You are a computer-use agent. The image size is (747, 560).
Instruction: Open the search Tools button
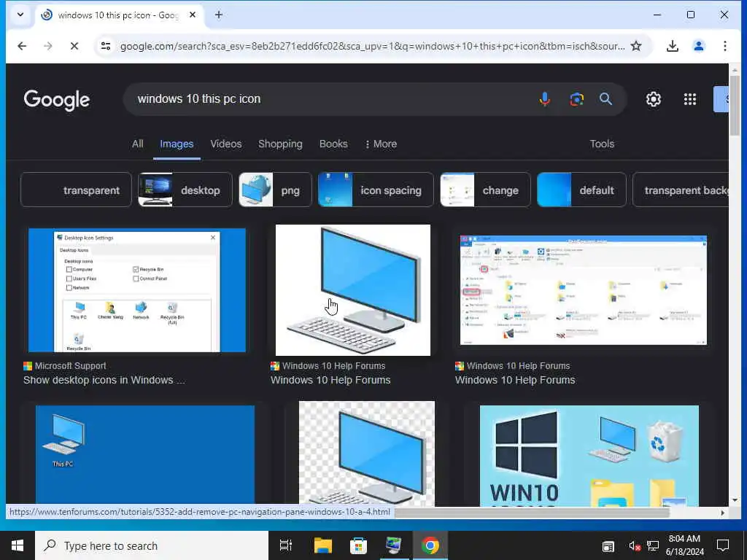coord(602,144)
